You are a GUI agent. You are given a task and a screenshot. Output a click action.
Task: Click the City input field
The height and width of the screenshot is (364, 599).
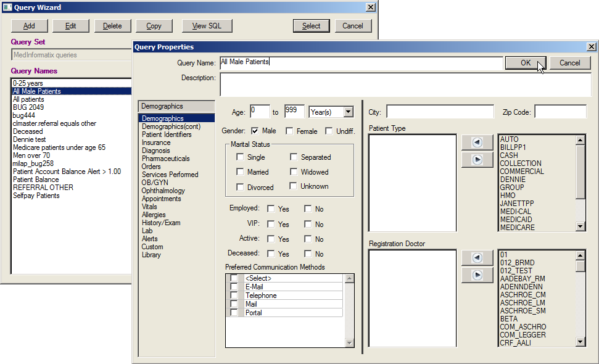coord(440,112)
